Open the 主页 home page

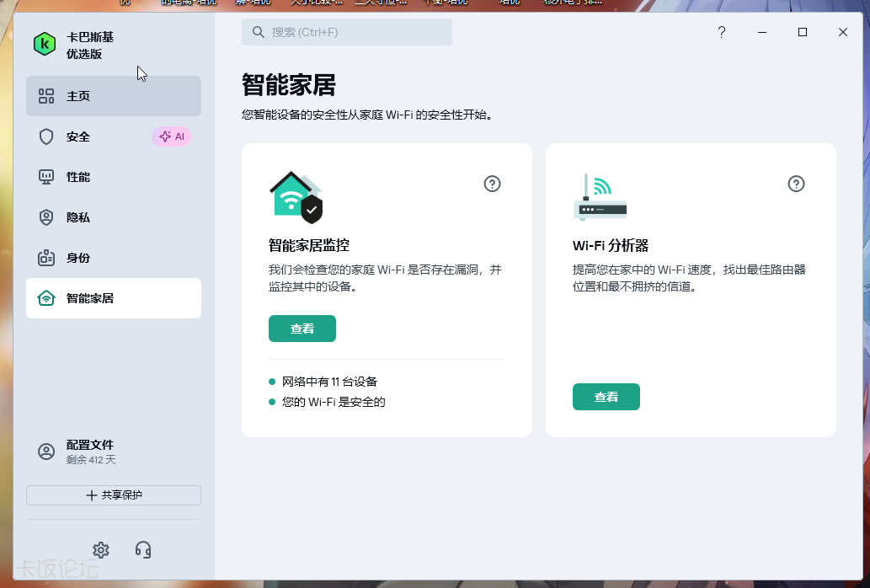coord(113,96)
